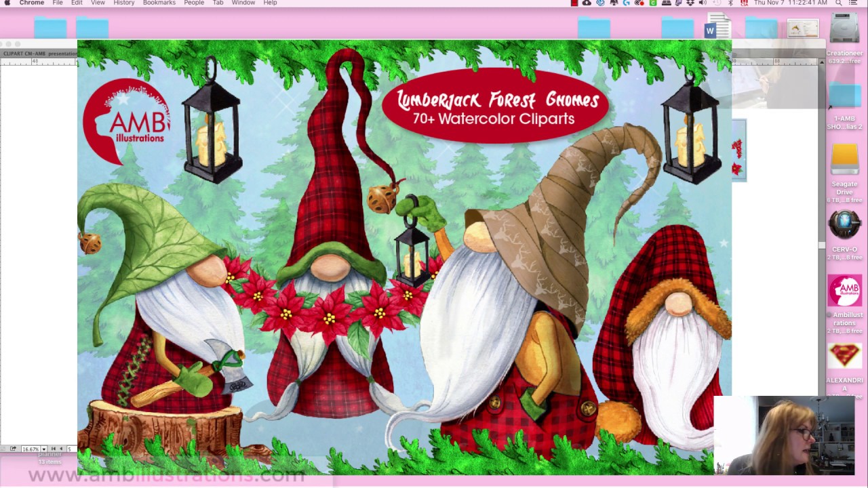Image resolution: width=868 pixels, height=488 pixels.
Task: Open the Bluetooth menu bar icon
Action: point(730,3)
